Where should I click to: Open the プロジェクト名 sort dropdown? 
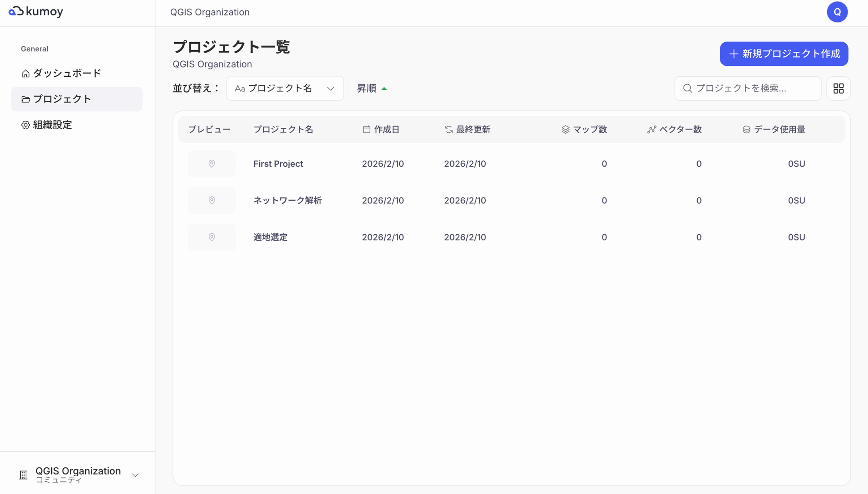click(x=285, y=88)
